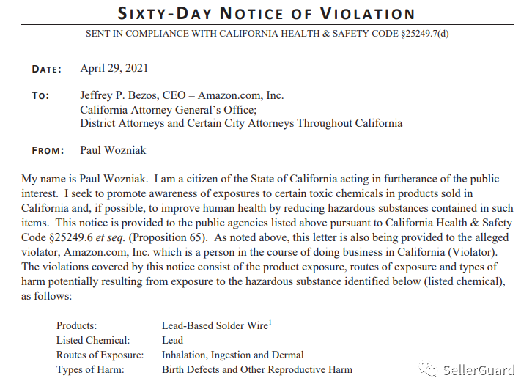Click the TO: label
Viewport: 532px width, 392px height.
(x=41, y=96)
